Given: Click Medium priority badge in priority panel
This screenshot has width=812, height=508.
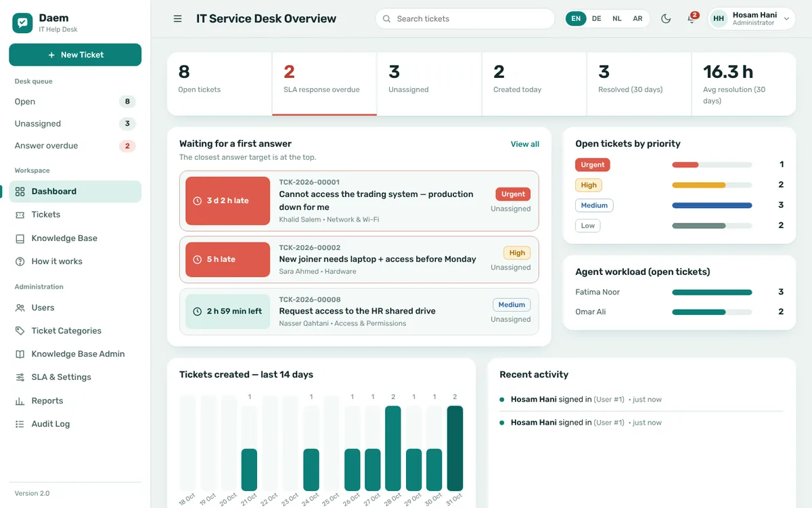Looking at the screenshot, I should click(x=594, y=205).
